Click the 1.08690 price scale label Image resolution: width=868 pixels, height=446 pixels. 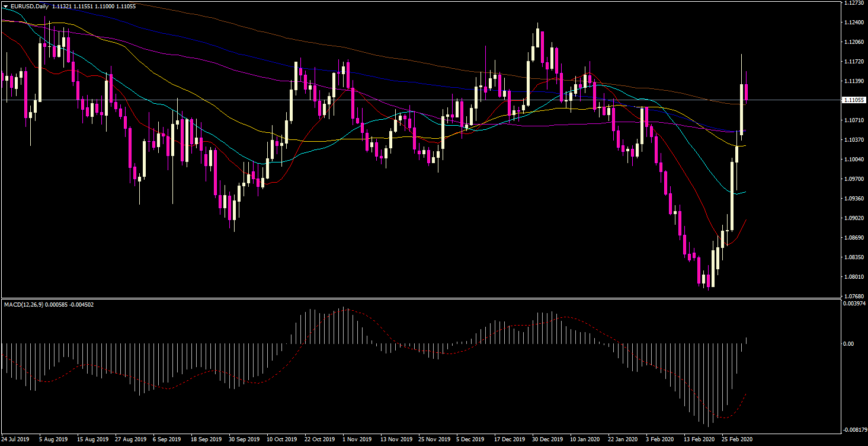[x=853, y=238]
